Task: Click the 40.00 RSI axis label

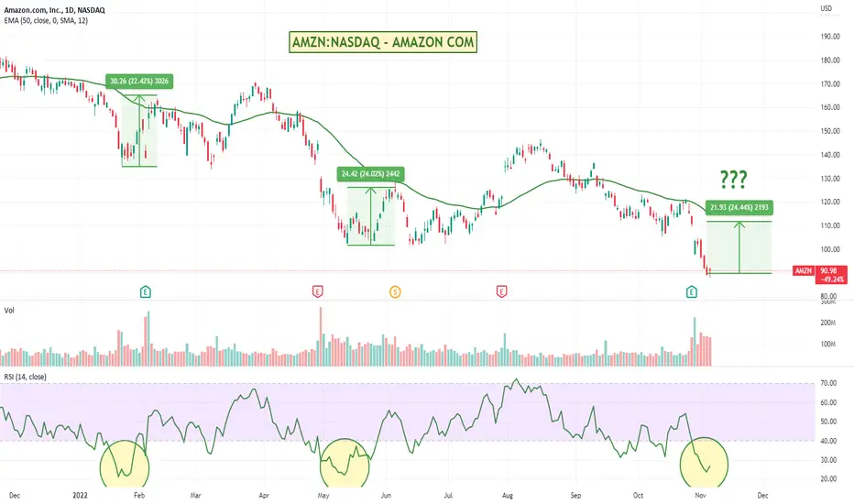Action: (x=828, y=442)
